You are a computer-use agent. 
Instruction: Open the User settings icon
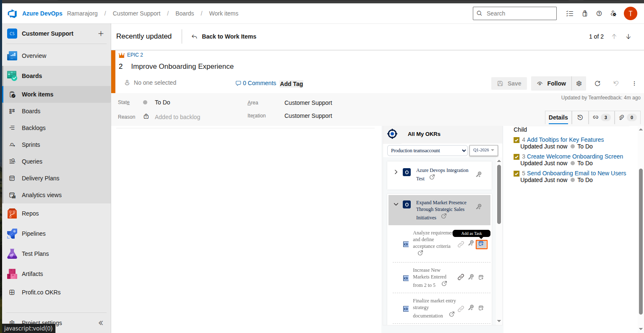coord(613,13)
